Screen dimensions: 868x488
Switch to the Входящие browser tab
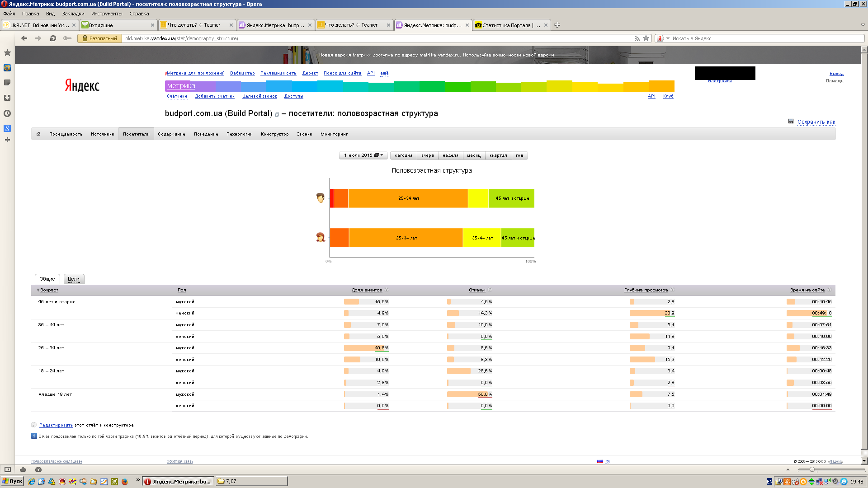(118, 25)
